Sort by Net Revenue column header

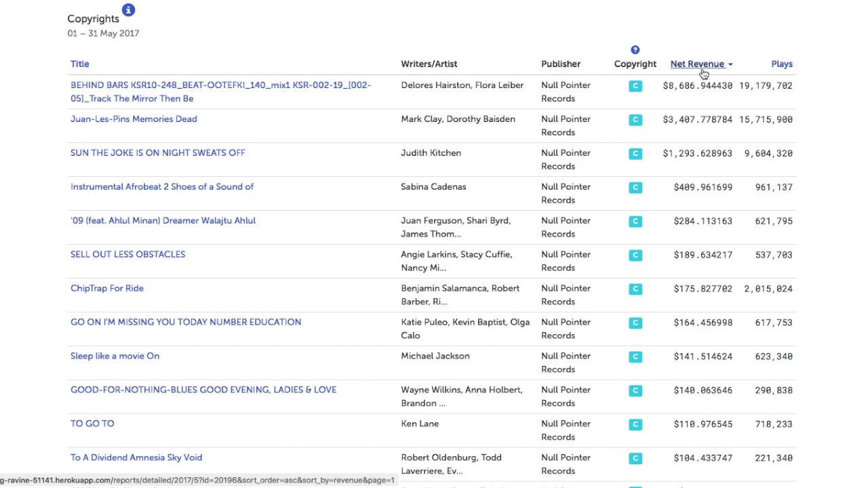(697, 64)
